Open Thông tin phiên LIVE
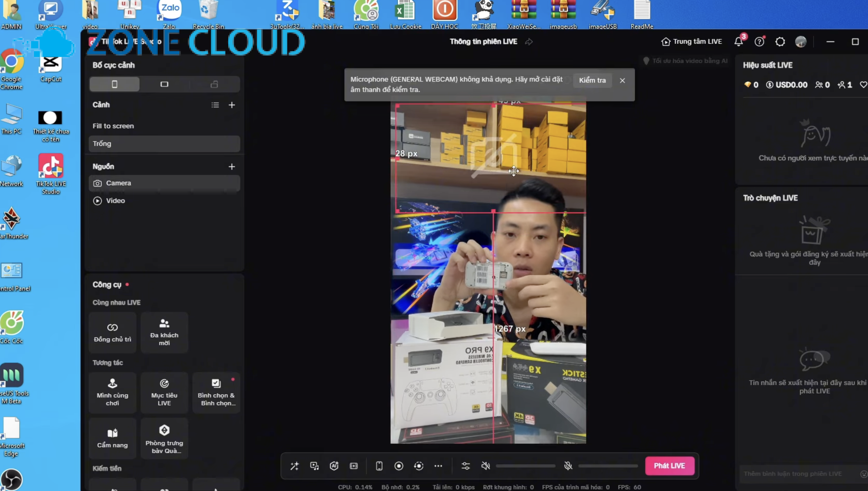Screen dimensions: 868x491 click(483, 41)
